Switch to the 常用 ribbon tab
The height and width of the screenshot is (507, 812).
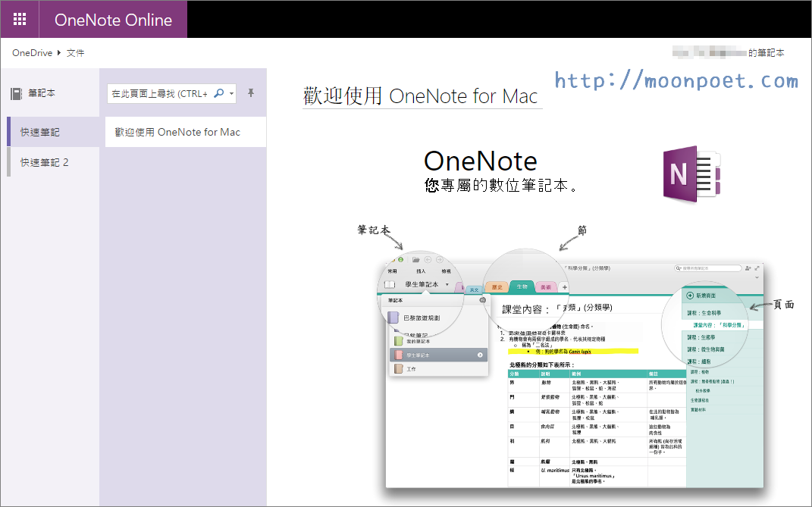pyautogui.click(x=391, y=271)
